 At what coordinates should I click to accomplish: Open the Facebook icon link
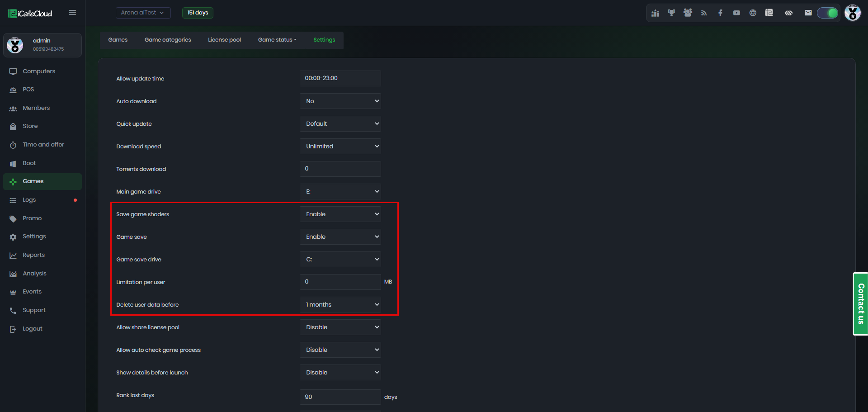[720, 13]
